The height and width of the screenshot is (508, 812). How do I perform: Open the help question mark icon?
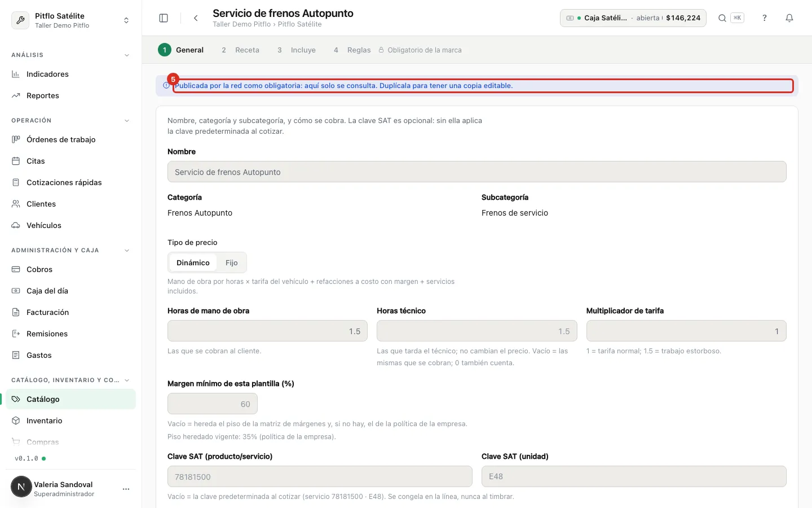(765, 18)
